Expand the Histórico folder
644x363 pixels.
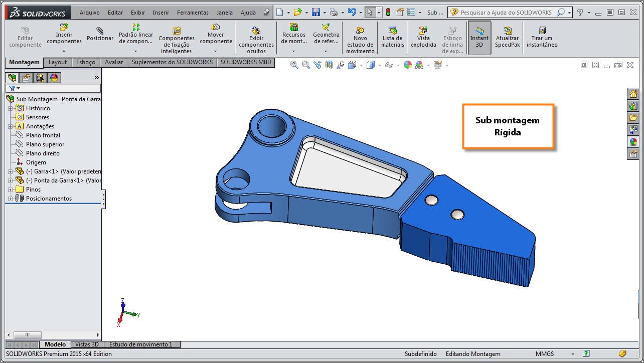tap(11, 108)
